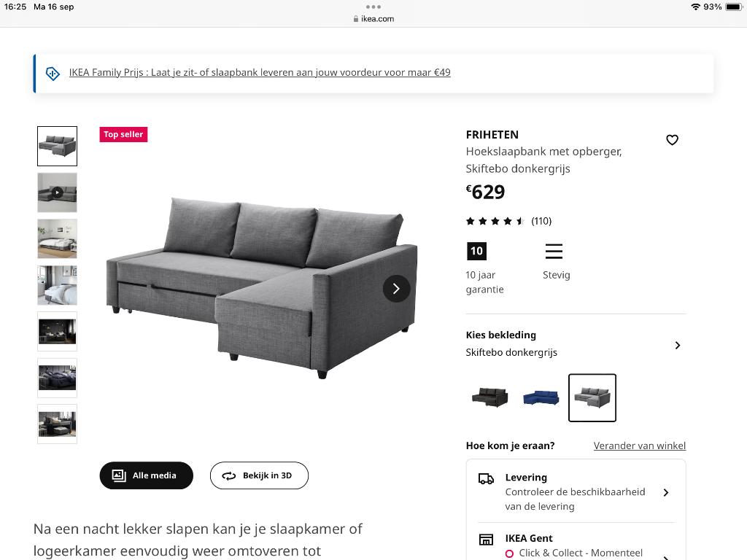This screenshot has height=560, width=747.
Task: Open the three-dot menu above address bar
Action: tap(373, 7)
